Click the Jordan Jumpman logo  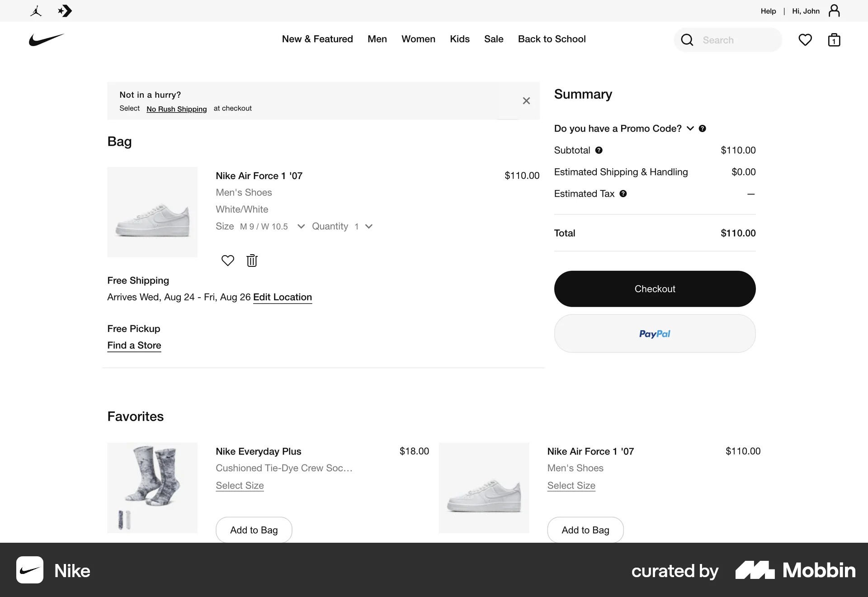click(x=36, y=11)
